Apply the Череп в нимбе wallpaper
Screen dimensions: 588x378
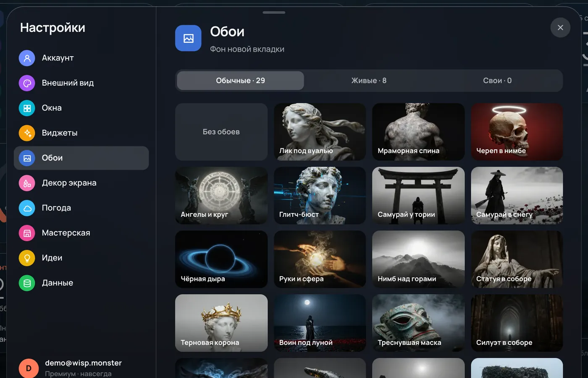pyautogui.click(x=517, y=132)
